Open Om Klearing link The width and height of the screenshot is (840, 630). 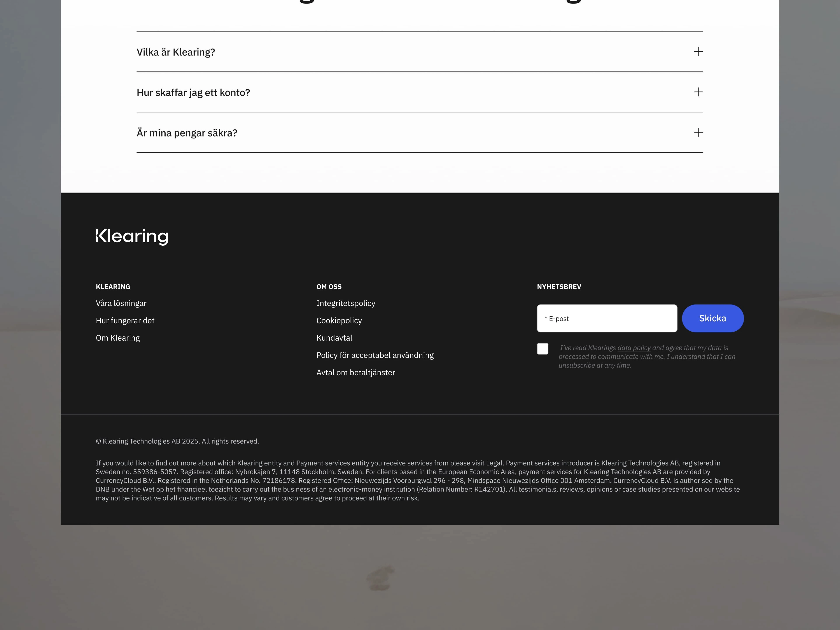point(118,338)
